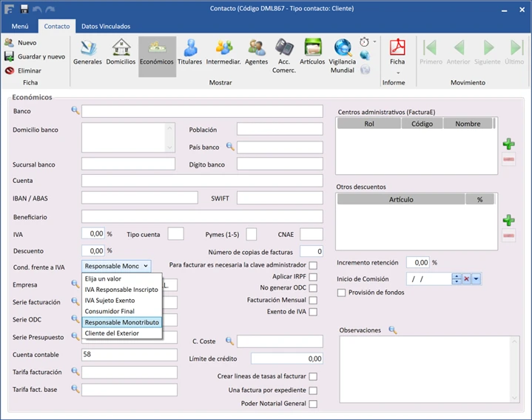
Task: Click into the Observaciones text area
Action: 423,369
